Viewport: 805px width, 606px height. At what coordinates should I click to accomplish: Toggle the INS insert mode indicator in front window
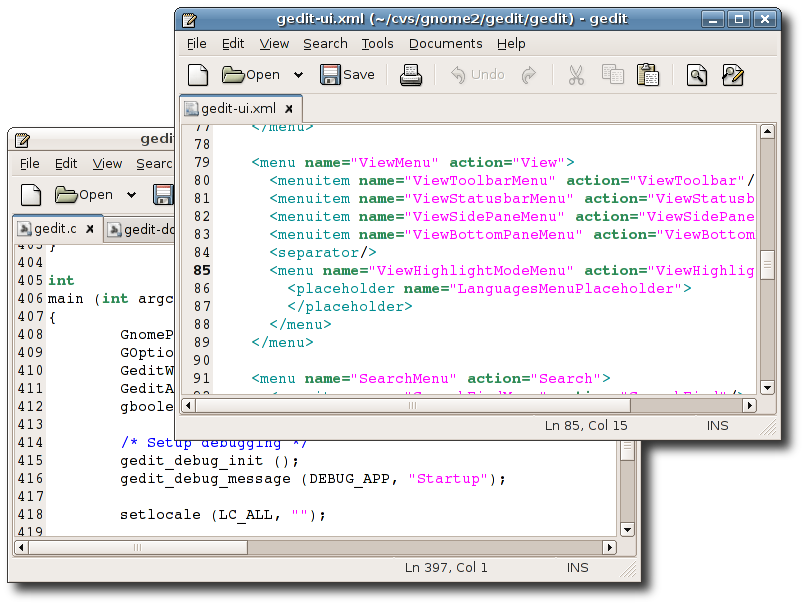click(x=717, y=426)
